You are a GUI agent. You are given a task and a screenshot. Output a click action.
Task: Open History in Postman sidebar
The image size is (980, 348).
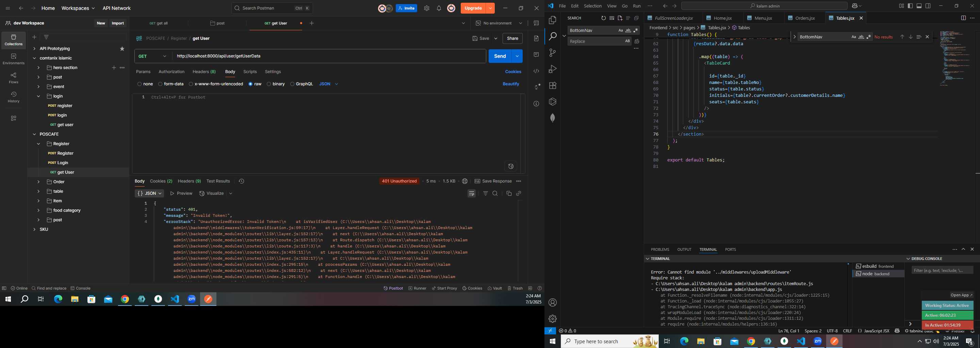[14, 97]
